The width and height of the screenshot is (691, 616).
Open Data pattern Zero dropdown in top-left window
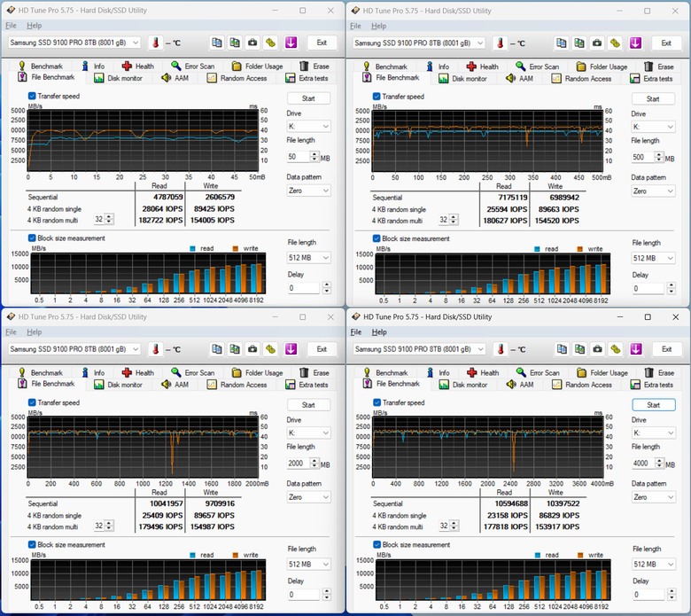click(308, 191)
